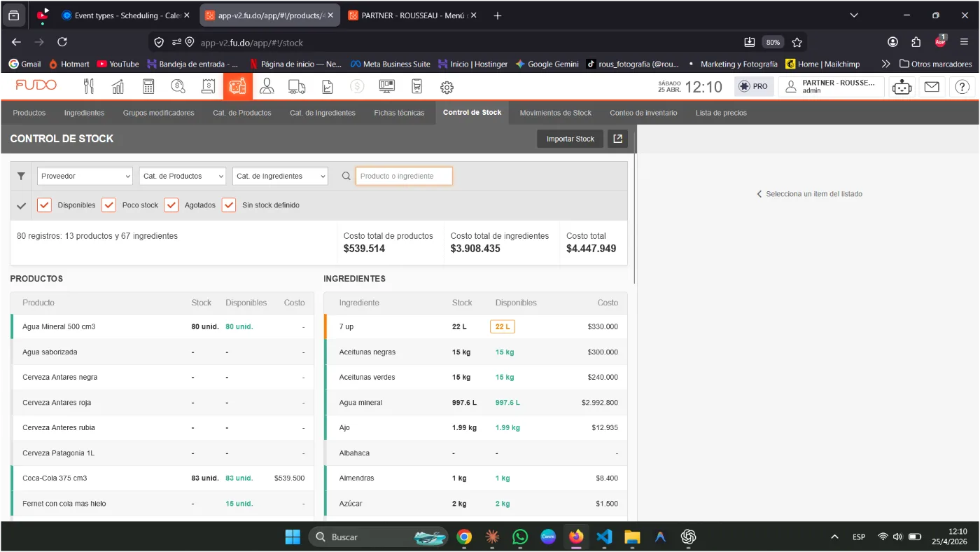
Task: Open the PARTNER - ROUSSE... admin account menu
Action: [x=831, y=87]
